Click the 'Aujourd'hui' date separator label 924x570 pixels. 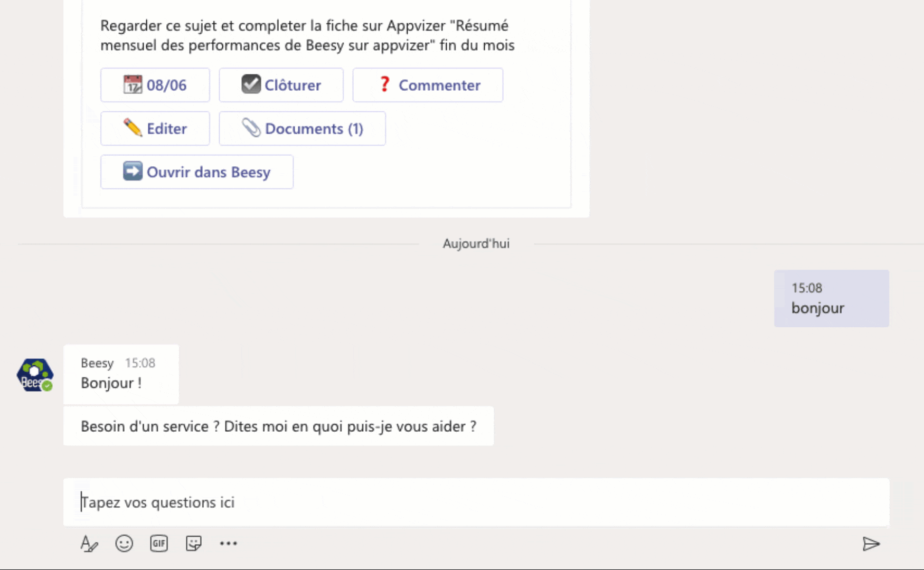[476, 243]
